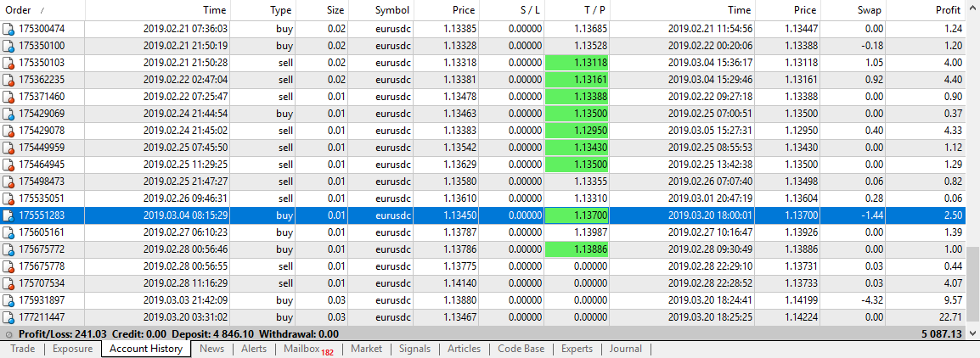The image size is (980, 358).
Task: Click the sell order icon for 175675778
Action: [8, 266]
